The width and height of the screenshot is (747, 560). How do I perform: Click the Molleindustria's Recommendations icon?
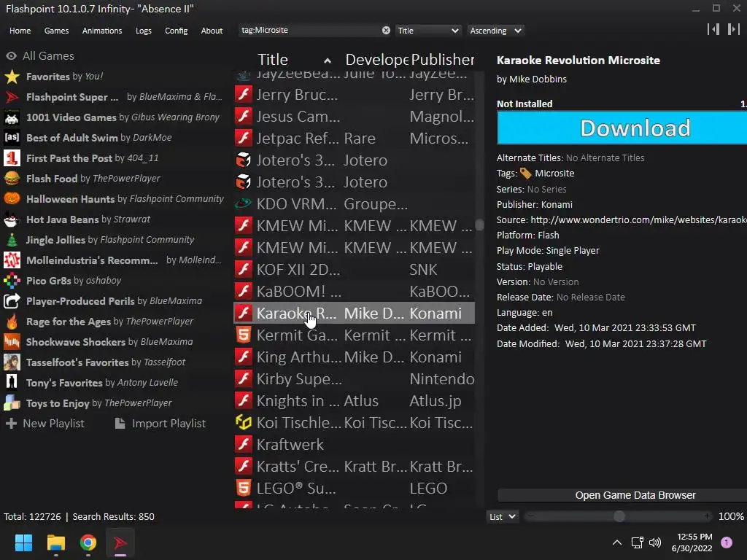pos(12,260)
